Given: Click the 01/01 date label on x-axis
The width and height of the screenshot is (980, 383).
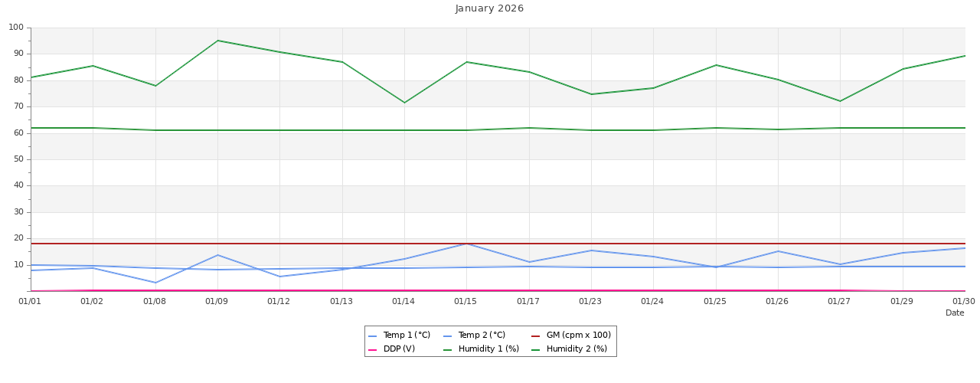Looking at the screenshot, I should pyautogui.click(x=30, y=301).
